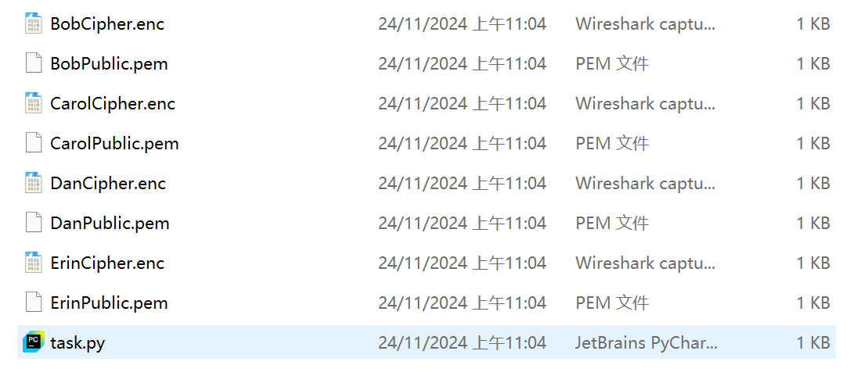Select the ErinCipher.enc Wireshark icon
The height and width of the screenshot is (376, 868).
33,263
